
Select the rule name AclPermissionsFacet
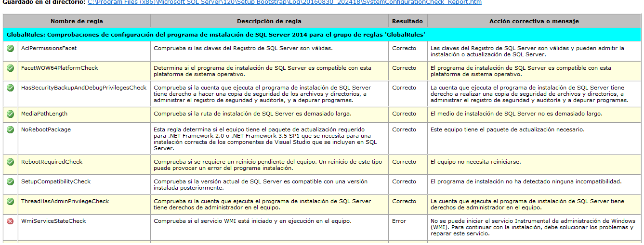click(x=49, y=48)
